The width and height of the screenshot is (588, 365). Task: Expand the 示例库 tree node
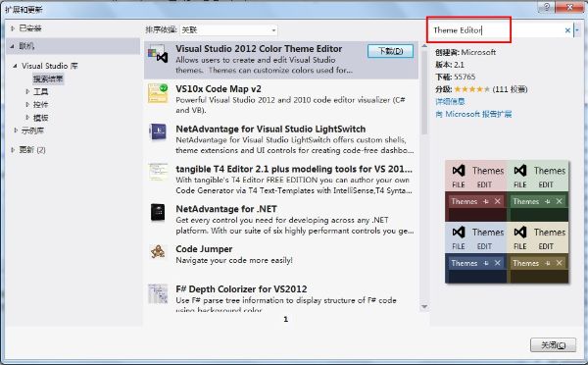click(16, 130)
